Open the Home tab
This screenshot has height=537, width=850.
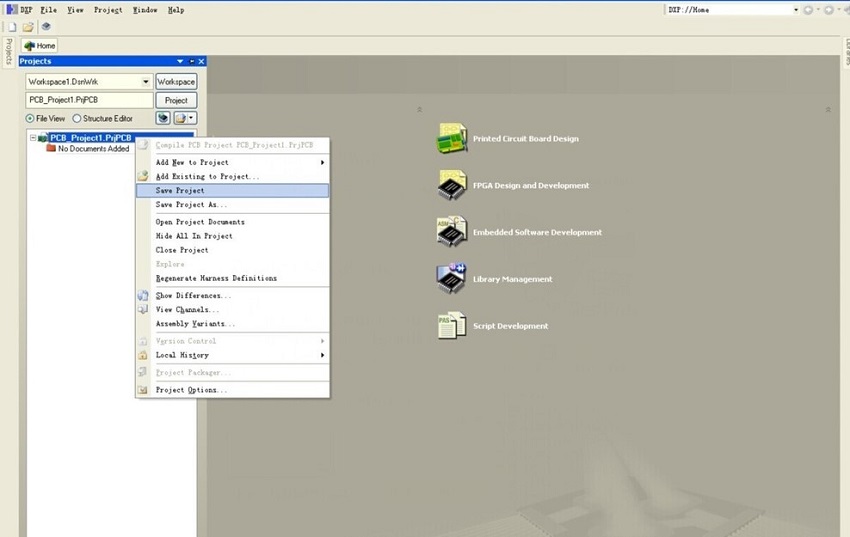click(x=40, y=46)
